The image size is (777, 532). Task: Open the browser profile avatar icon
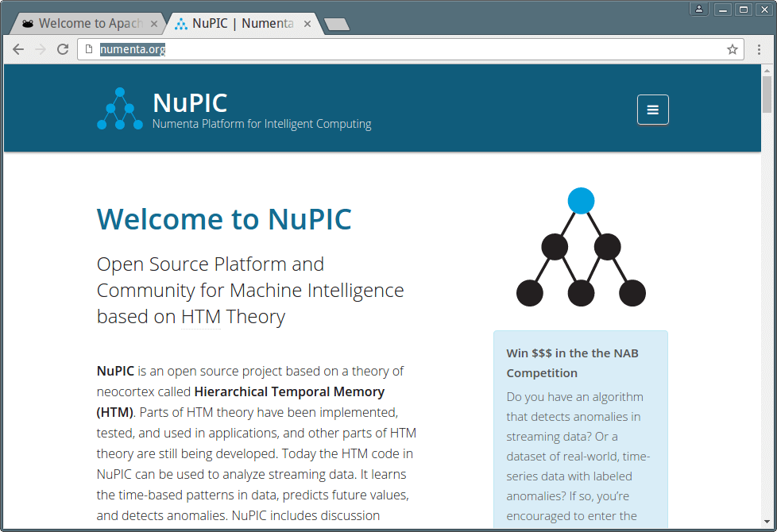tap(698, 9)
